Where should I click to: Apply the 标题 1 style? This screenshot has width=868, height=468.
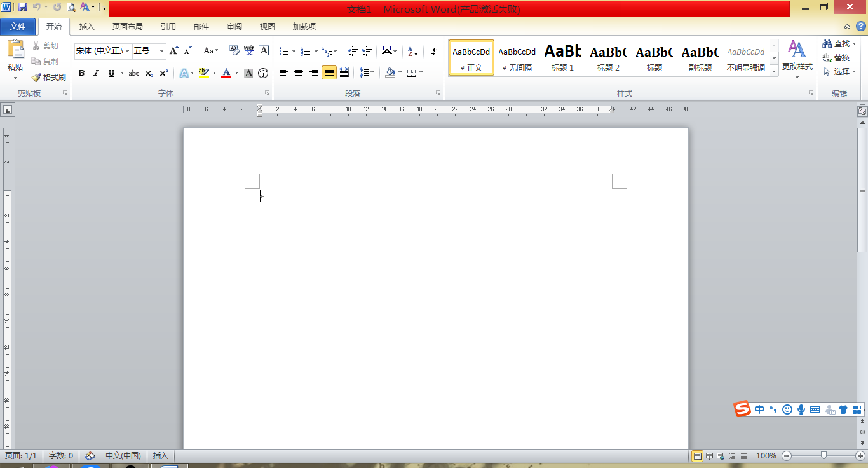563,58
